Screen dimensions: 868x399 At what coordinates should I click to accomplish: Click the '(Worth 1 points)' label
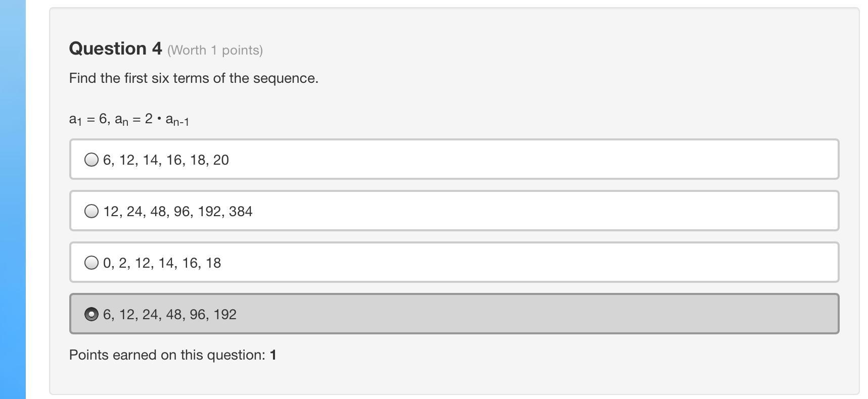tap(215, 51)
